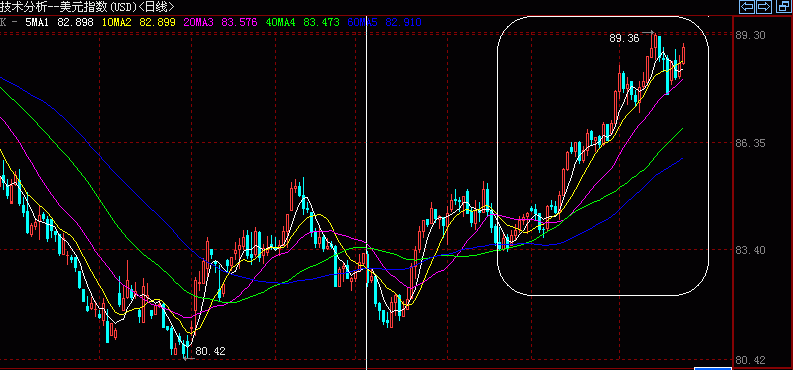The image size is (793, 370).
Task: Click the right arrow navigation icon
Action: (x=764, y=7)
